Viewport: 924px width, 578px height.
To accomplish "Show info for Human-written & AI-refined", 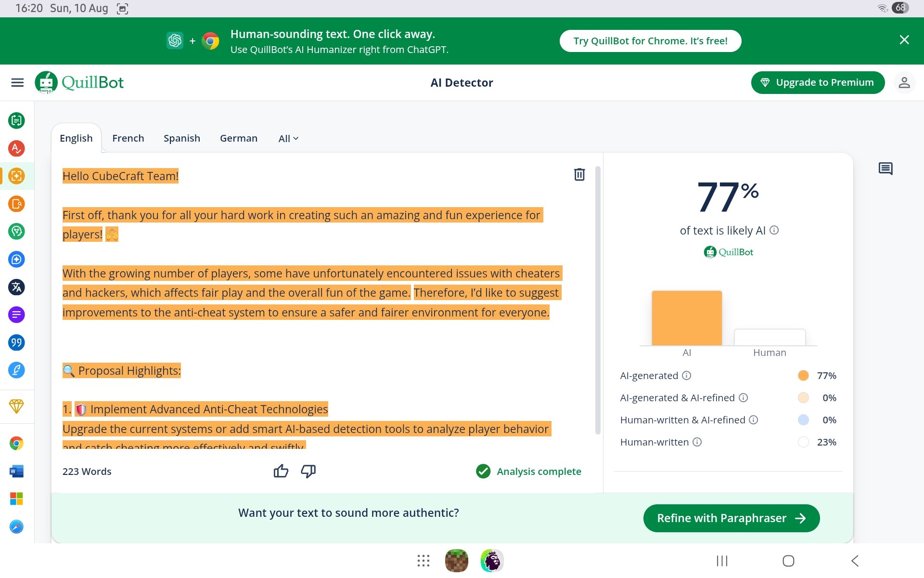I will [x=754, y=420].
